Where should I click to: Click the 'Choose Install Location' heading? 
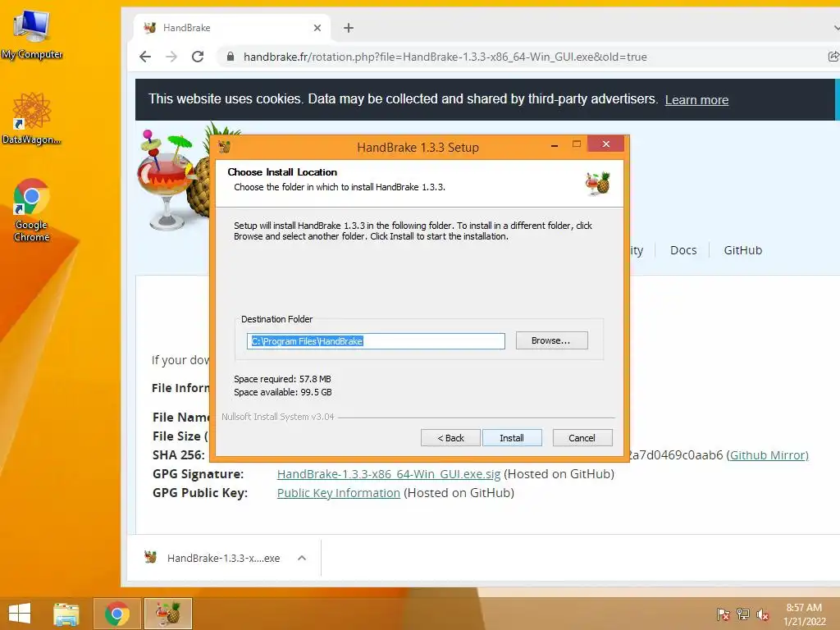(282, 172)
